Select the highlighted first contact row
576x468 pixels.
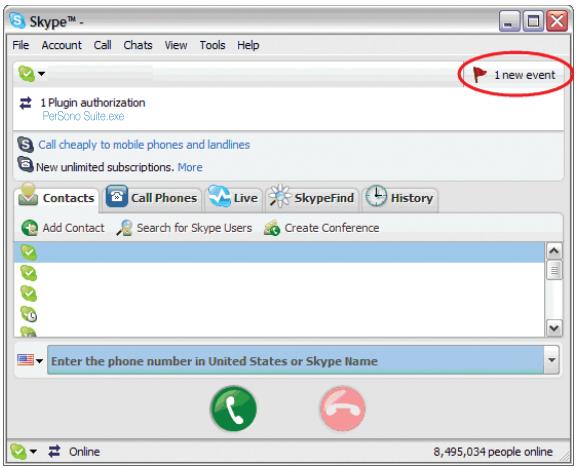click(279, 252)
